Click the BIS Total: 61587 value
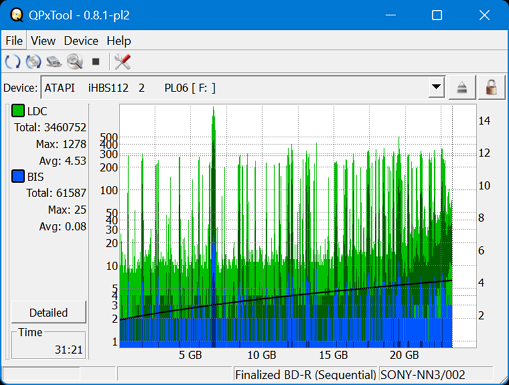This screenshot has height=385, width=509. tap(56, 193)
